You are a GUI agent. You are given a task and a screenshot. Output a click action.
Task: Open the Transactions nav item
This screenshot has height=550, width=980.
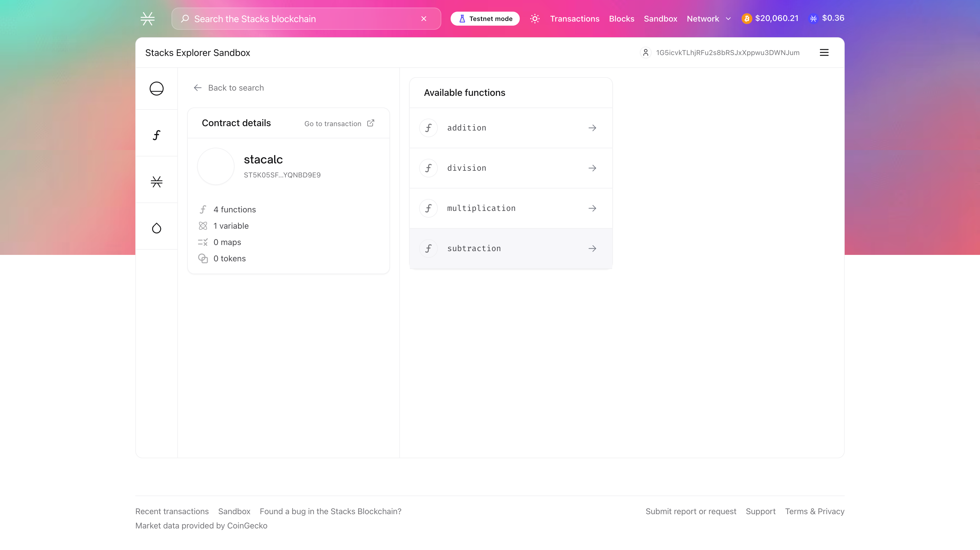(x=575, y=19)
